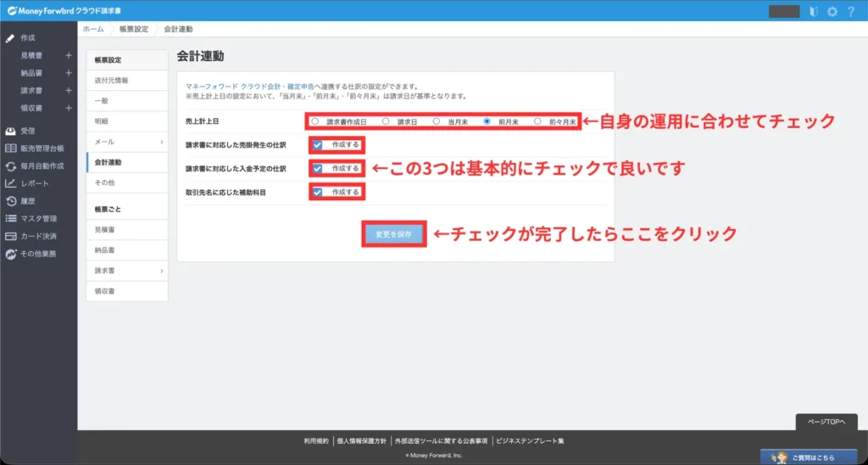Screen dimensions: 868x465
Task: Expand the メール settings chevron
Action: click(x=162, y=143)
